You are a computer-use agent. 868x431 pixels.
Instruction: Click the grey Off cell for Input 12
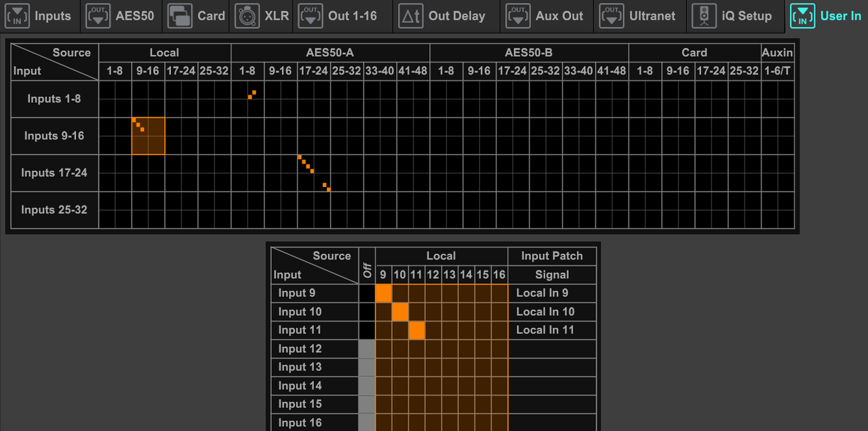point(367,349)
